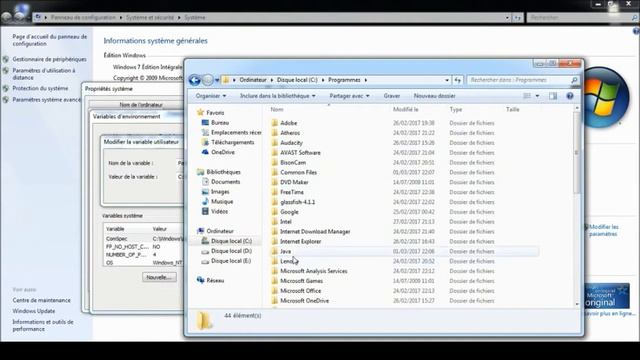Select the Audacity folder icon
Viewport: 640px width, 360px height.
click(x=275, y=142)
